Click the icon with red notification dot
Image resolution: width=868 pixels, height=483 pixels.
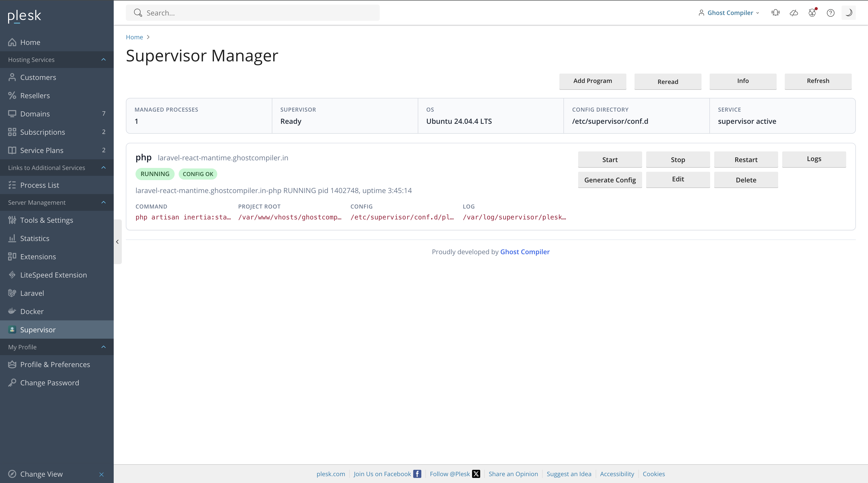[x=812, y=12]
